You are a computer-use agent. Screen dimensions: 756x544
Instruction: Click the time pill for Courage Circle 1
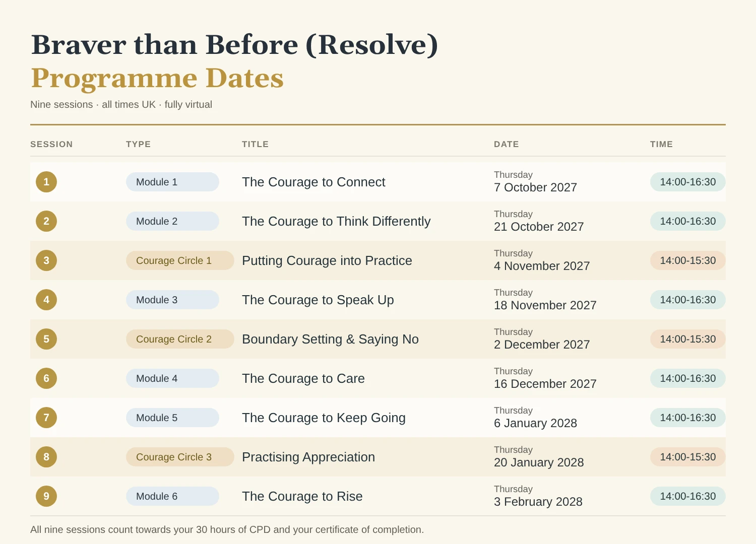688,260
